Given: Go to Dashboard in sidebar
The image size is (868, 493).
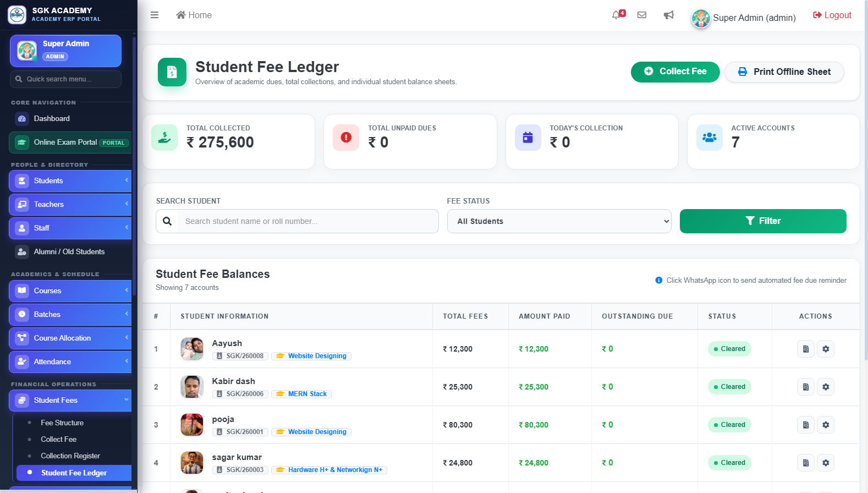Looking at the screenshot, I should tap(52, 118).
